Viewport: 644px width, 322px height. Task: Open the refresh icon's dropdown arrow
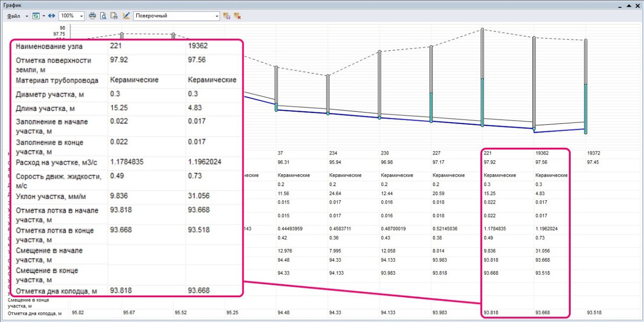click(x=44, y=16)
